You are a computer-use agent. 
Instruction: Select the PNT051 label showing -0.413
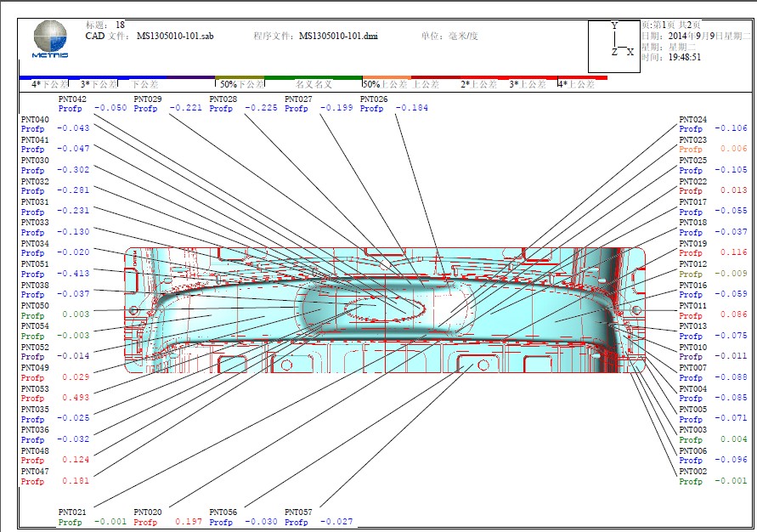coord(55,269)
